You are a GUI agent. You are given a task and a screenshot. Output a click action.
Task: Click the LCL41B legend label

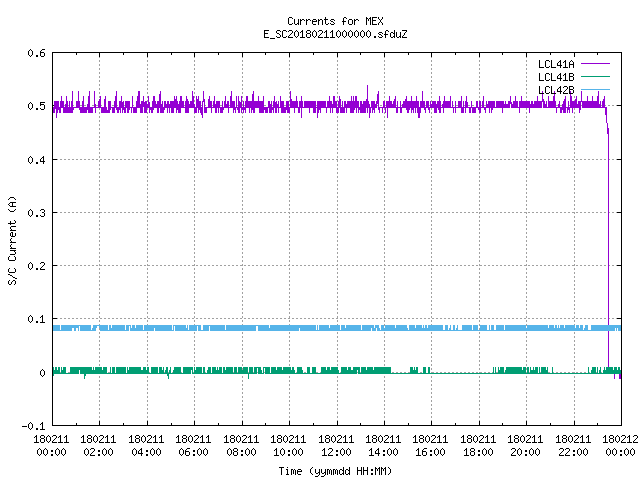[x=556, y=77]
